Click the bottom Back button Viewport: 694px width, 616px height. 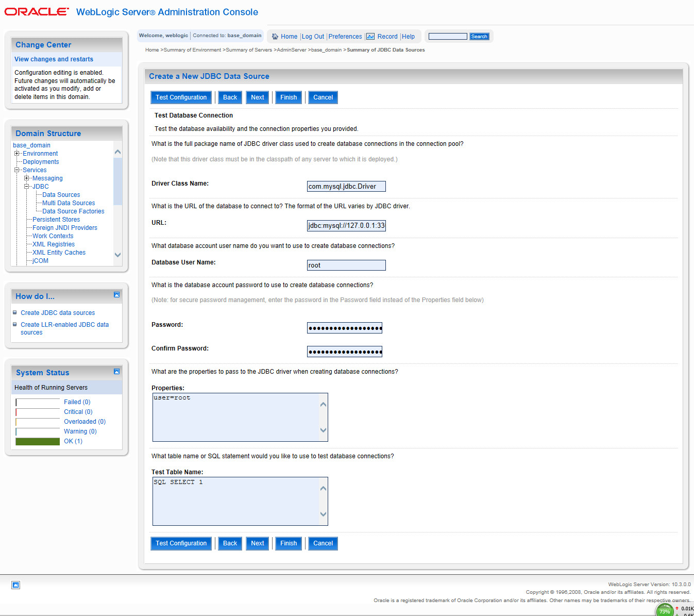(x=230, y=543)
